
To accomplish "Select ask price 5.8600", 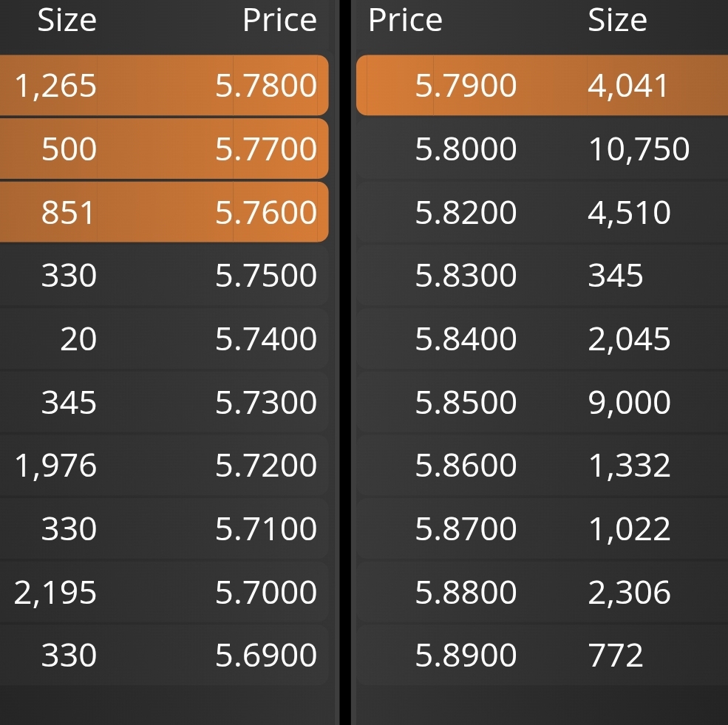I will [x=466, y=466].
